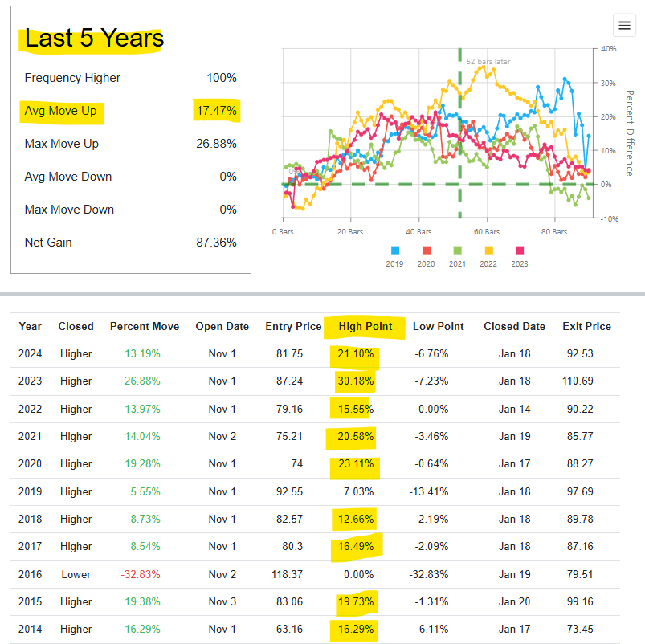The image size is (645, 644).
Task: Click the Closed Date column header
Action: click(514, 326)
